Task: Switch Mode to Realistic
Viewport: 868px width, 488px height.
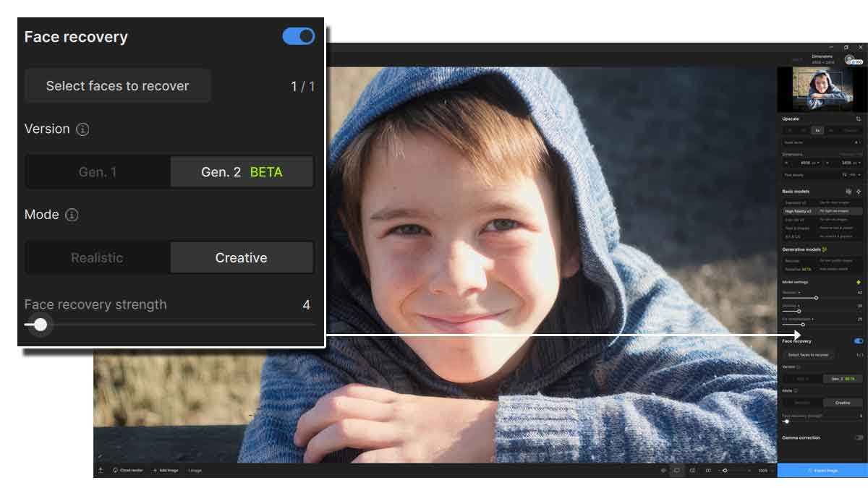Action: click(98, 257)
